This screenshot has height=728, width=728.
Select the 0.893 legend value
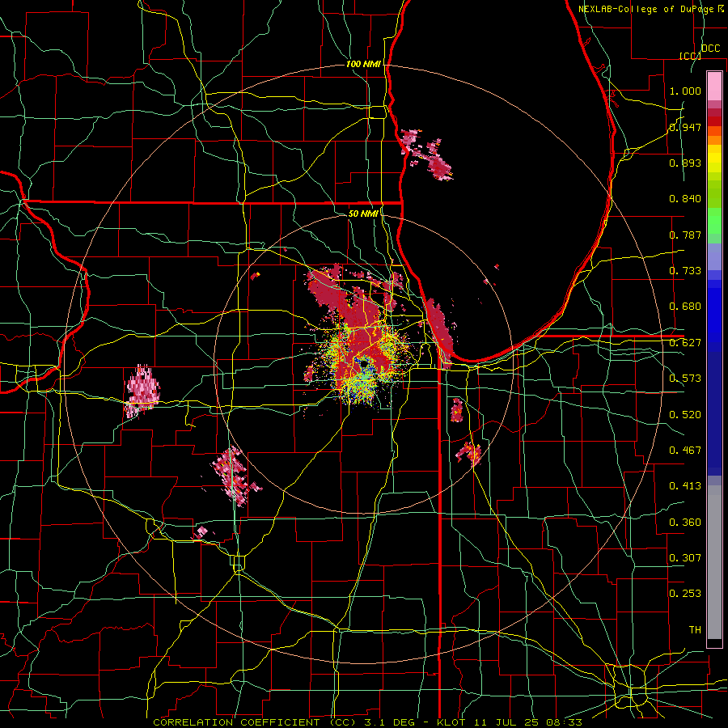[685, 163]
